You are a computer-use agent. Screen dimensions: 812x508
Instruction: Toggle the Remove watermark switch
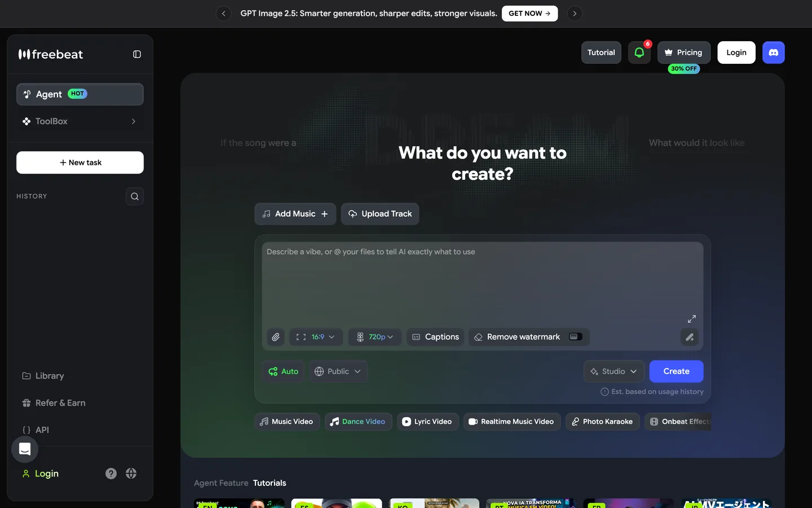point(576,337)
